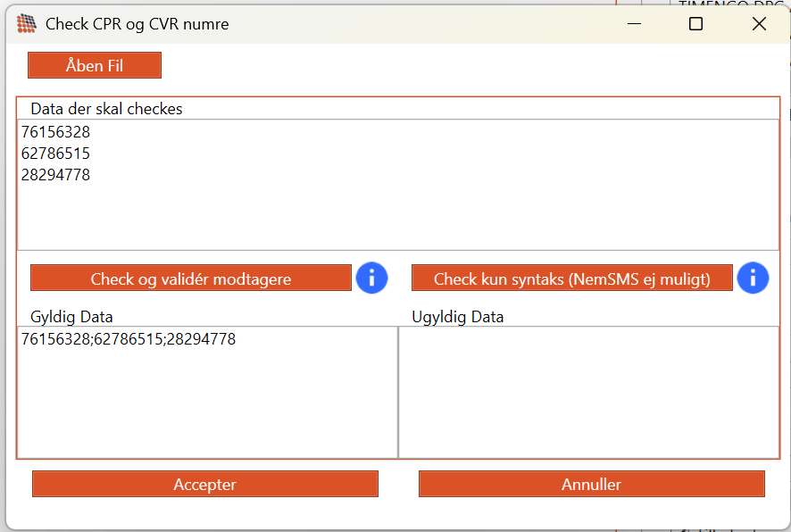Click the number 62786515 in the input list
This screenshot has width=791, height=532.
pos(55,154)
